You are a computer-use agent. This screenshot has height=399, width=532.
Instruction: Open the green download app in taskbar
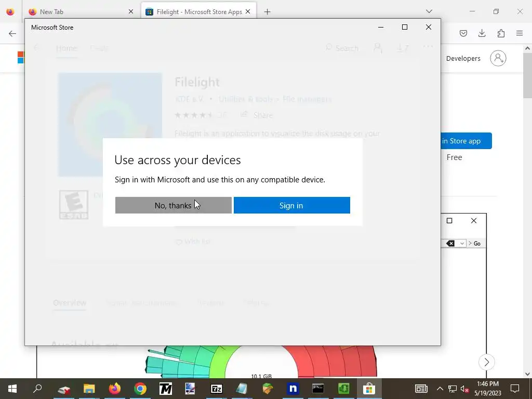click(x=344, y=389)
